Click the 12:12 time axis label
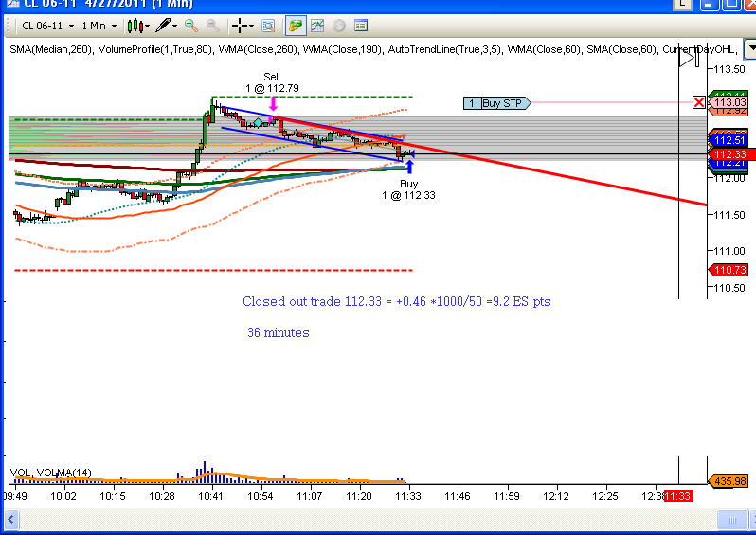This screenshot has height=535, width=756. 555,496
